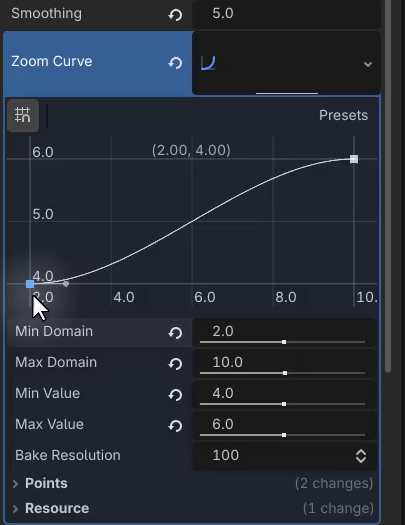The image size is (405, 525).
Task: Click the Min Value label
Action: pyautogui.click(x=48, y=393)
